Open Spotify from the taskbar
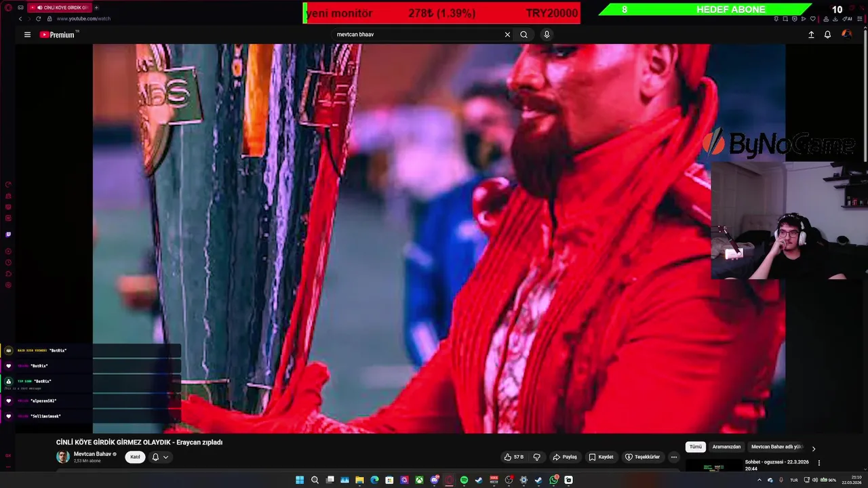The width and height of the screenshot is (868, 488). coord(464,480)
